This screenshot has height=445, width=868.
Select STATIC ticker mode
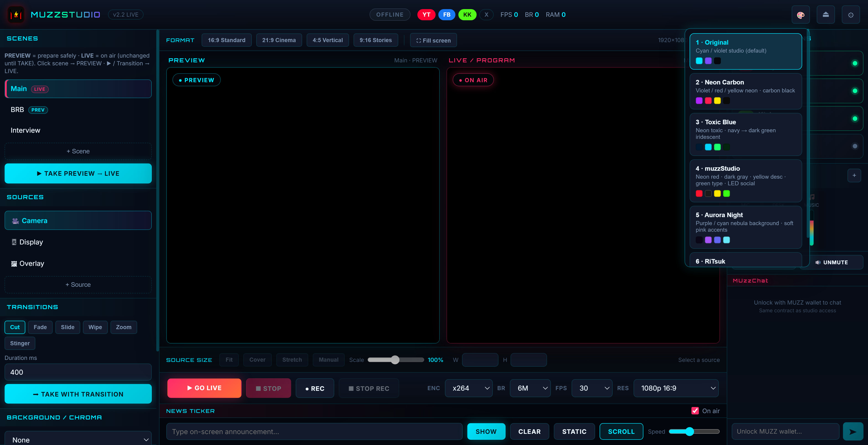(x=574, y=432)
